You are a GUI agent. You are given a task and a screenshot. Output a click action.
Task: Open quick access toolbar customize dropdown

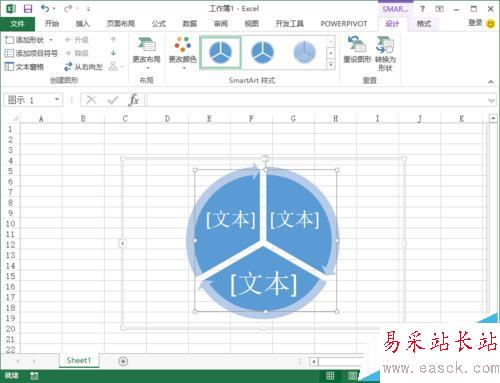(x=88, y=9)
